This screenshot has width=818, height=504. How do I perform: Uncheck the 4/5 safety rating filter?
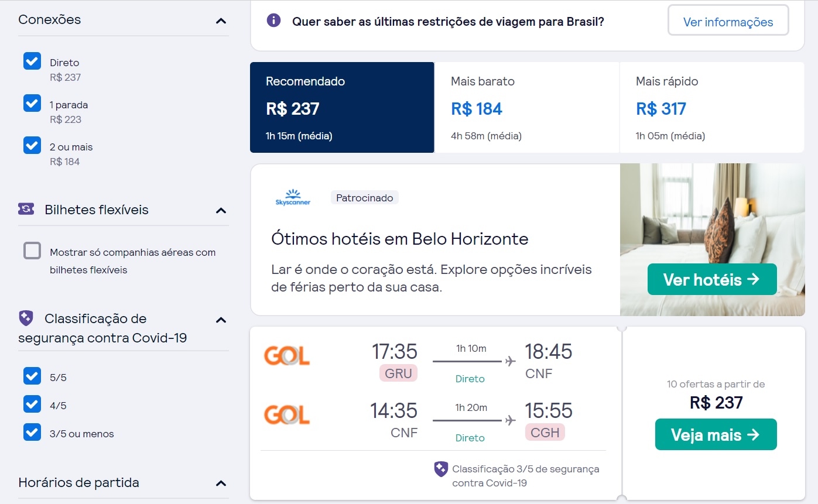32,404
